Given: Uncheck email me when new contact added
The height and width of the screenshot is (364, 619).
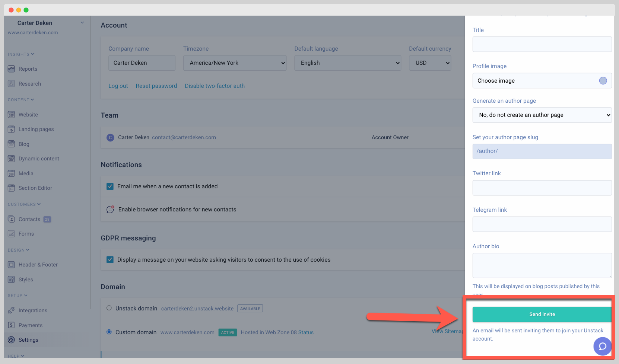Looking at the screenshot, I should tap(110, 186).
